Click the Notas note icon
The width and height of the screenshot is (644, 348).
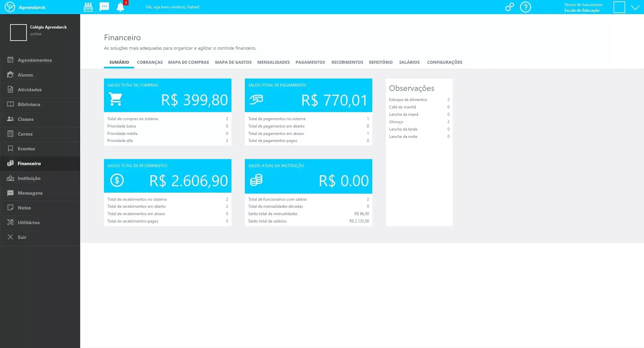pos(10,207)
